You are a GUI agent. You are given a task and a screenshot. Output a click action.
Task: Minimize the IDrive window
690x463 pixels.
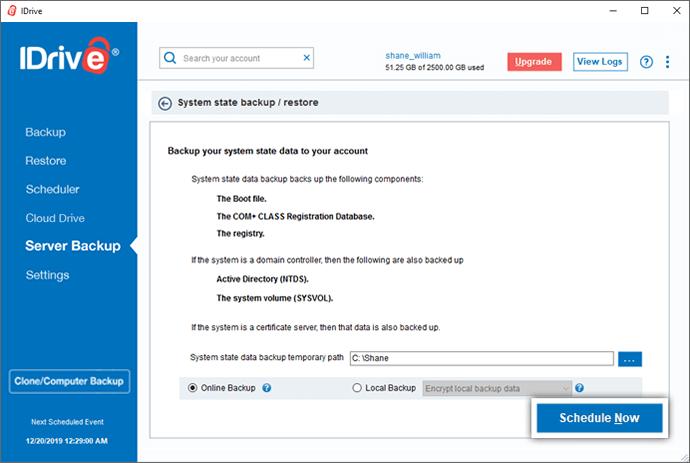613,11
